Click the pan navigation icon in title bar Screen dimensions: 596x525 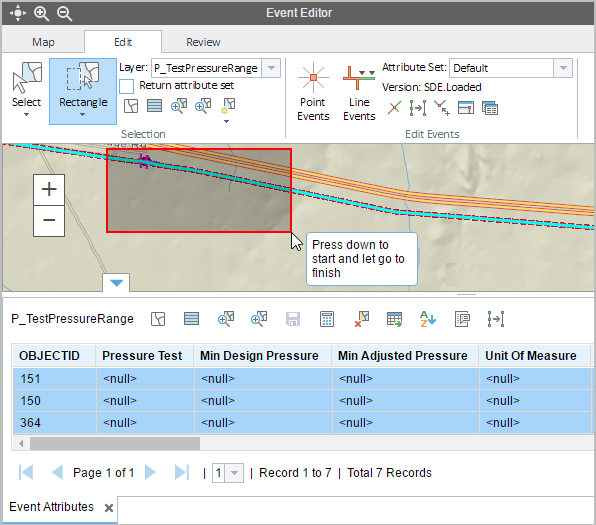tap(17, 13)
